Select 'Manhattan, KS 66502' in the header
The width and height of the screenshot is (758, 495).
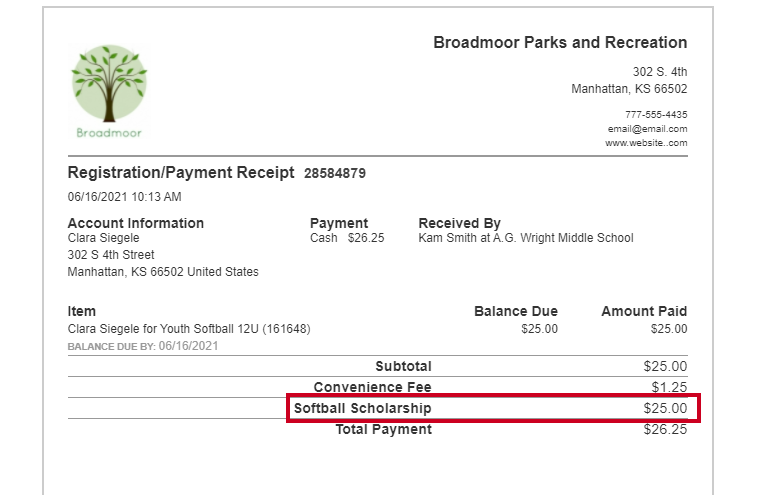coord(629,89)
